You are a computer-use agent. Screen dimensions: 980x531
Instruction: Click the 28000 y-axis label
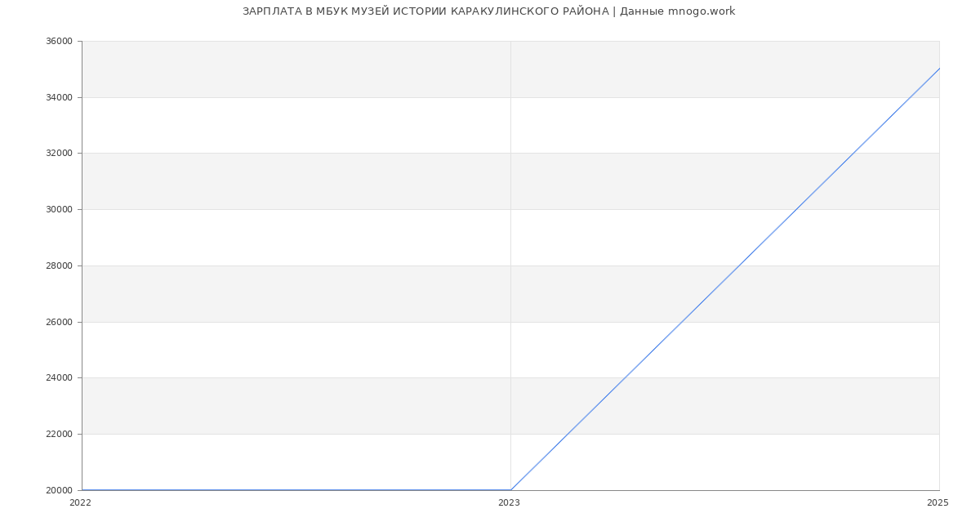coord(60,265)
